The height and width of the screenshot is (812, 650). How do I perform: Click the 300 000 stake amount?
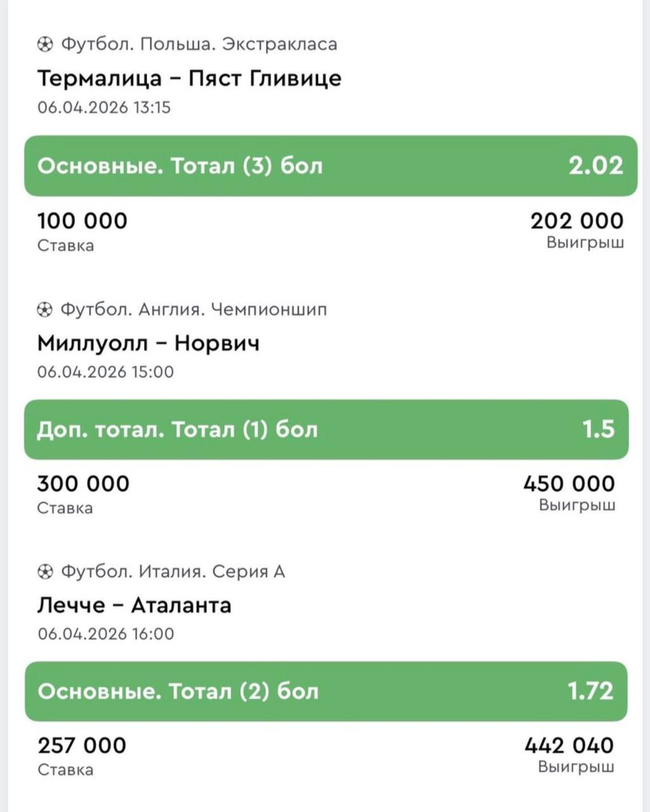83,483
